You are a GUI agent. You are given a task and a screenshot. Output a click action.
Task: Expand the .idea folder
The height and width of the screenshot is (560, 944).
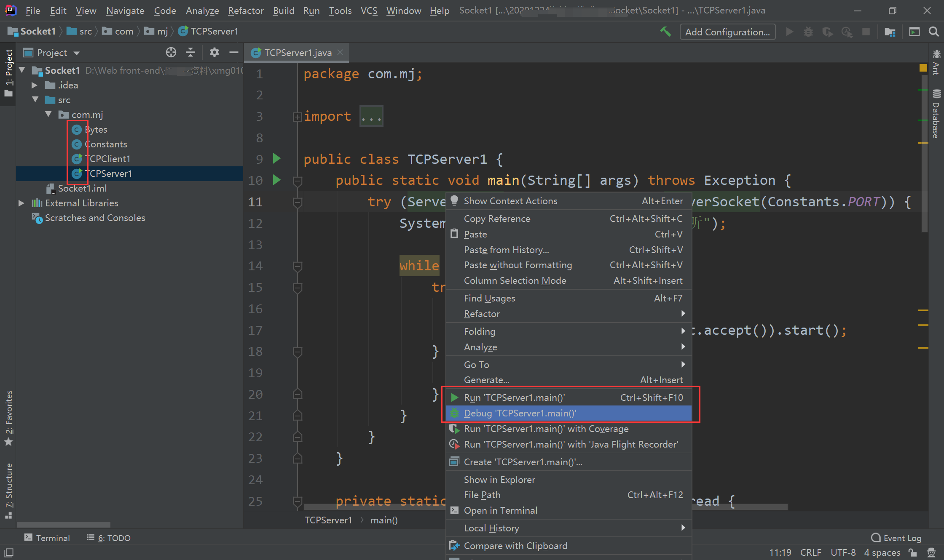coord(35,85)
